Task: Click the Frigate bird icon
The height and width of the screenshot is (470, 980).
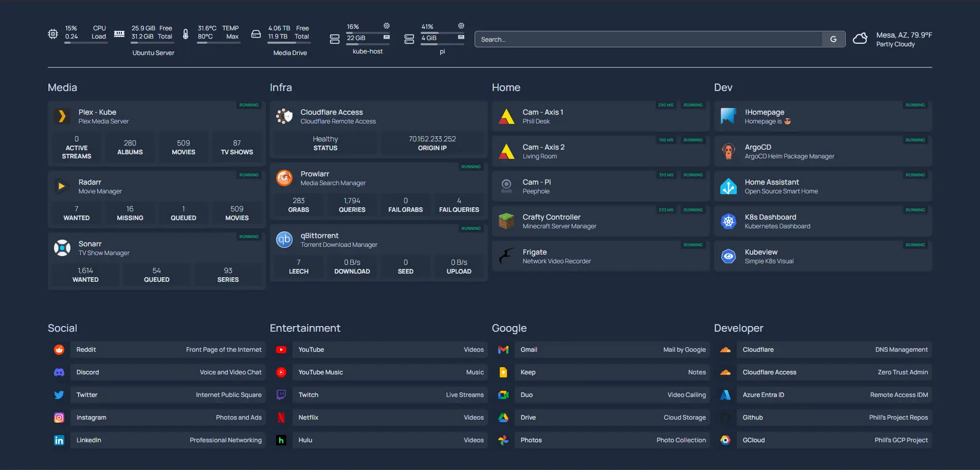Action: pyautogui.click(x=506, y=256)
